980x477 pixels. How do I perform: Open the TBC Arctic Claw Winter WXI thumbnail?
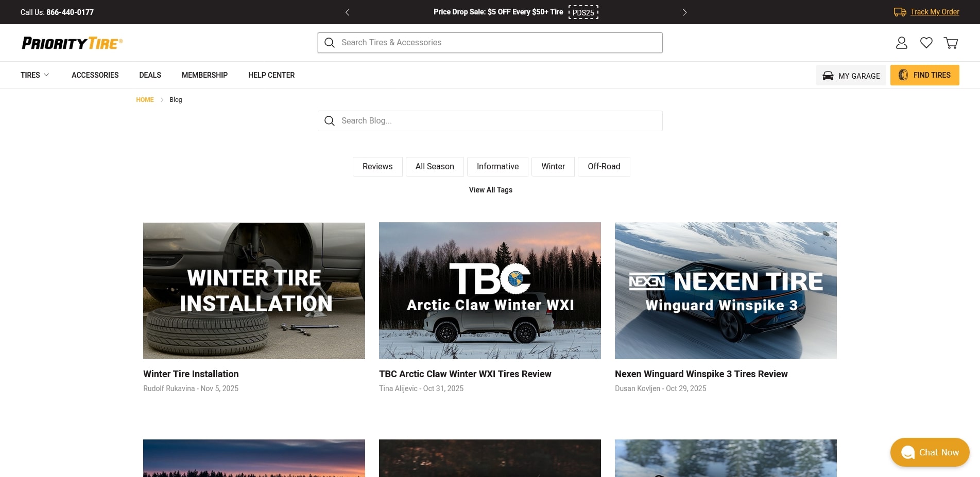(x=490, y=291)
